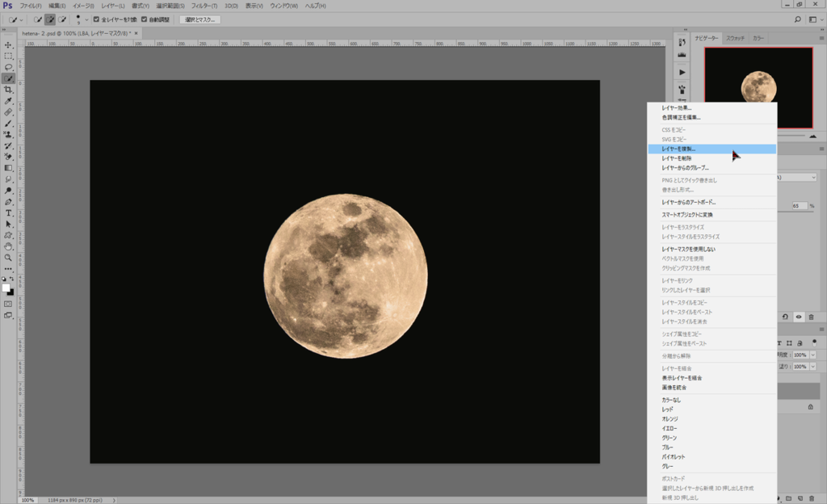Select the Clone Stamp tool
This screenshot has width=827, height=504.
[x=8, y=134]
